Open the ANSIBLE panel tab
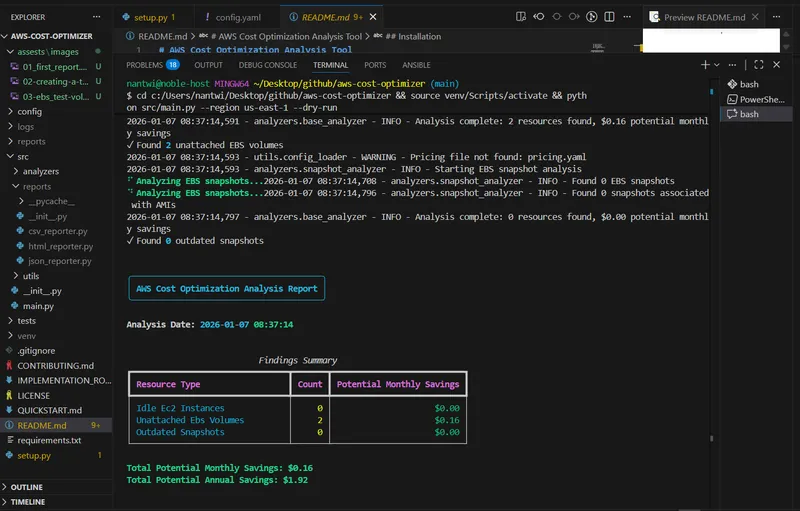800x511 pixels. 416,65
